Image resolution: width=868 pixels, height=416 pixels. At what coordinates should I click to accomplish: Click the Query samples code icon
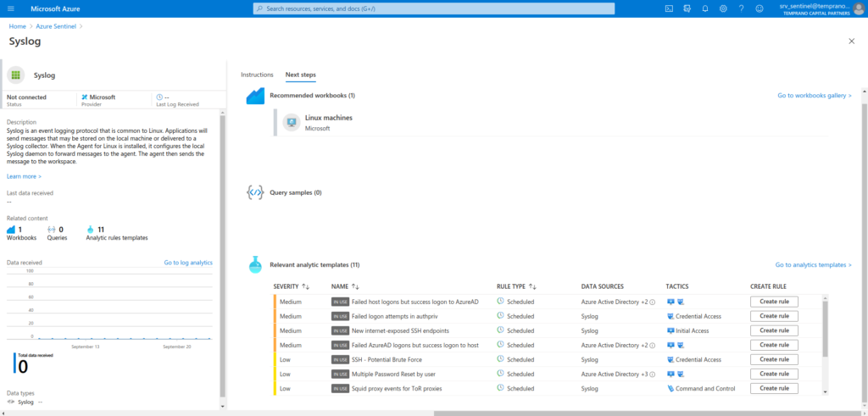[254, 192]
